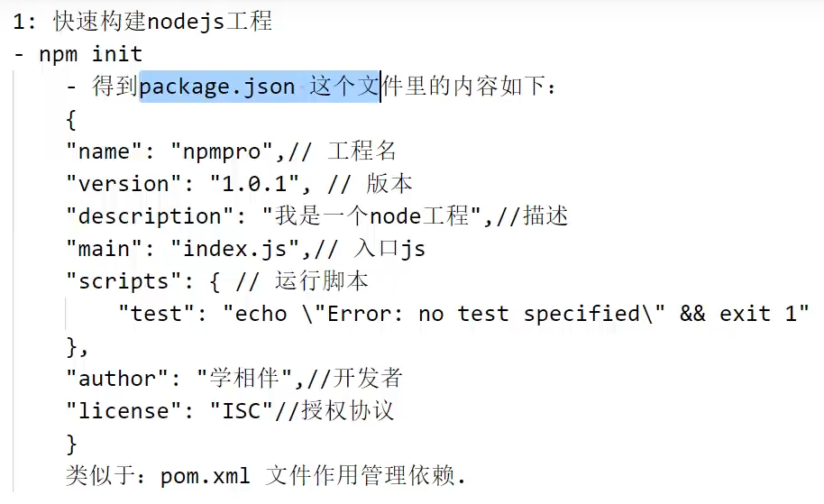Click the heading text "快速构建nodejs工程"

click(x=162, y=21)
